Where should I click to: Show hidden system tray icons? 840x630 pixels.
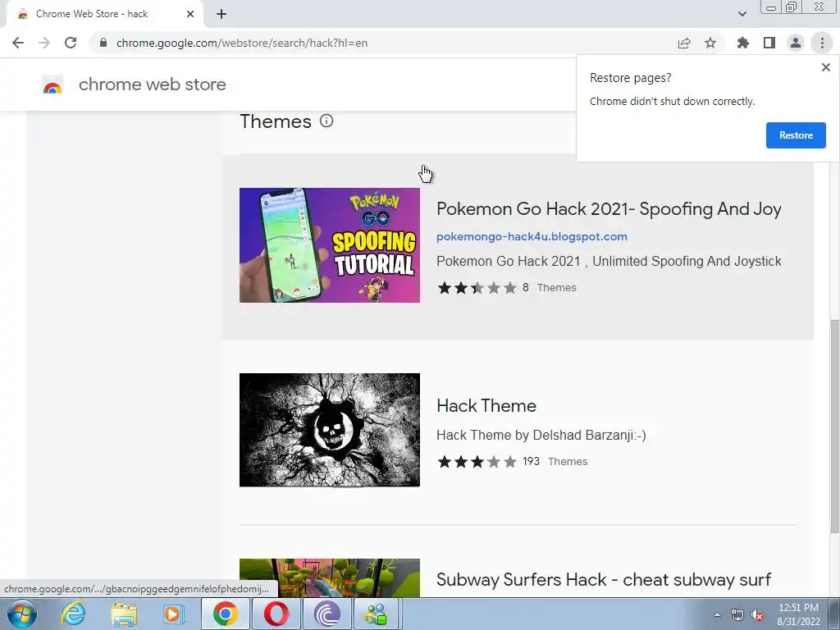point(717,614)
